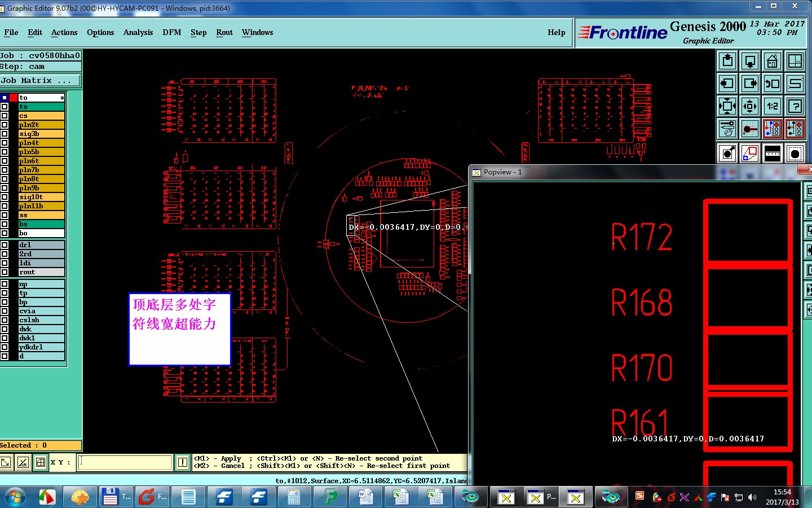Screen dimensions: 812x508
Task: Click the diagonal arrow coordinate icon
Action: click(6, 463)
